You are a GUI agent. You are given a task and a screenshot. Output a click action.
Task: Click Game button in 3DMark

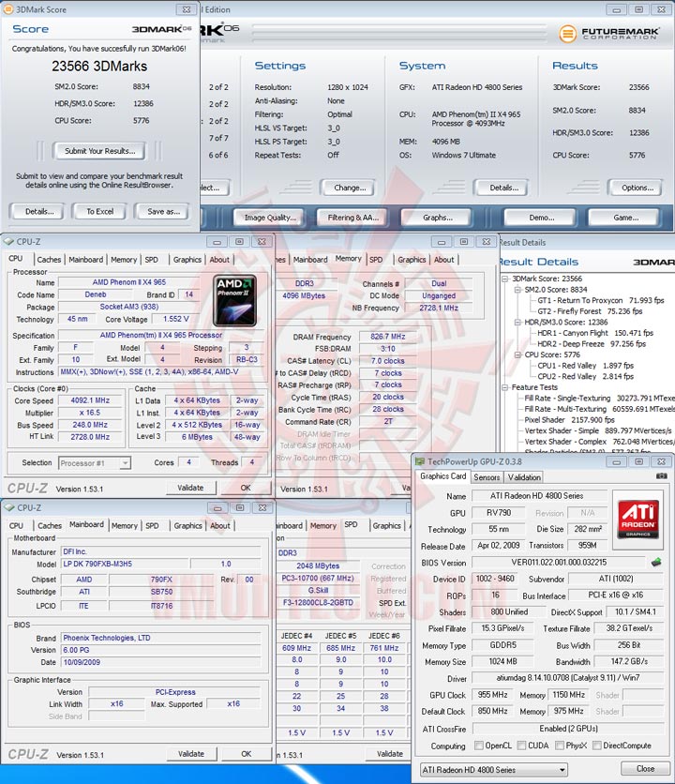click(625, 218)
